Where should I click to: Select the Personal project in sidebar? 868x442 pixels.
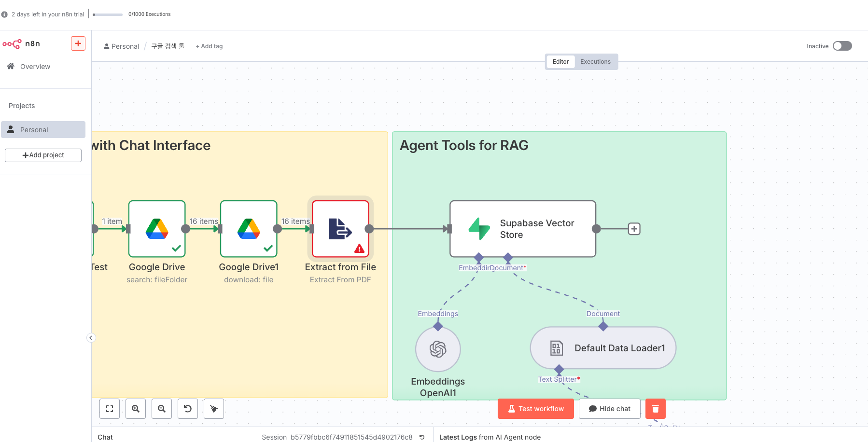click(x=43, y=130)
